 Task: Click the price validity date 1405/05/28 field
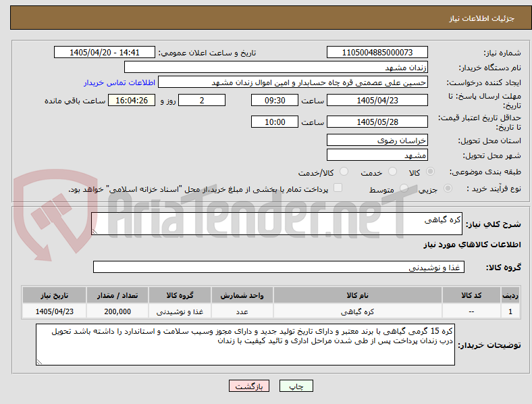377,122
